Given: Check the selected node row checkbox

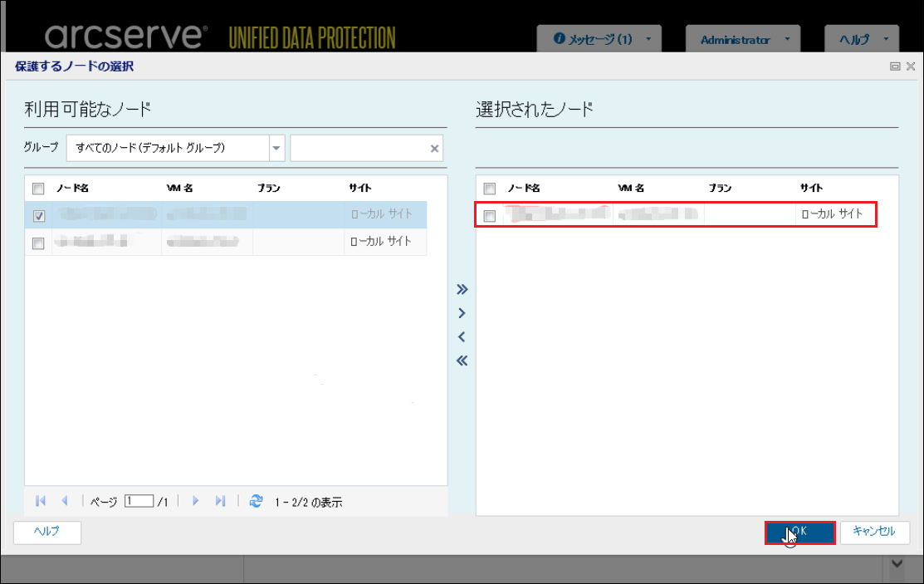Looking at the screenshot, I should click(490, 216).
